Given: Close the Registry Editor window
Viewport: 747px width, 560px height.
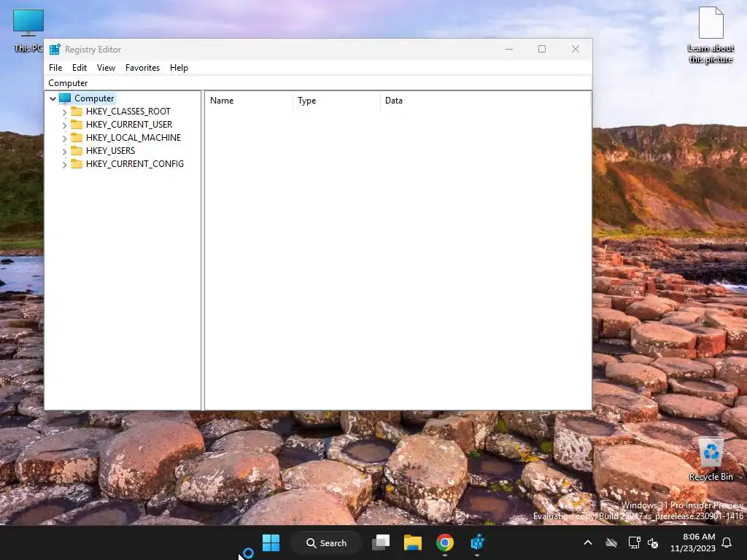Looking at the screenshot, I should [576, 49].
